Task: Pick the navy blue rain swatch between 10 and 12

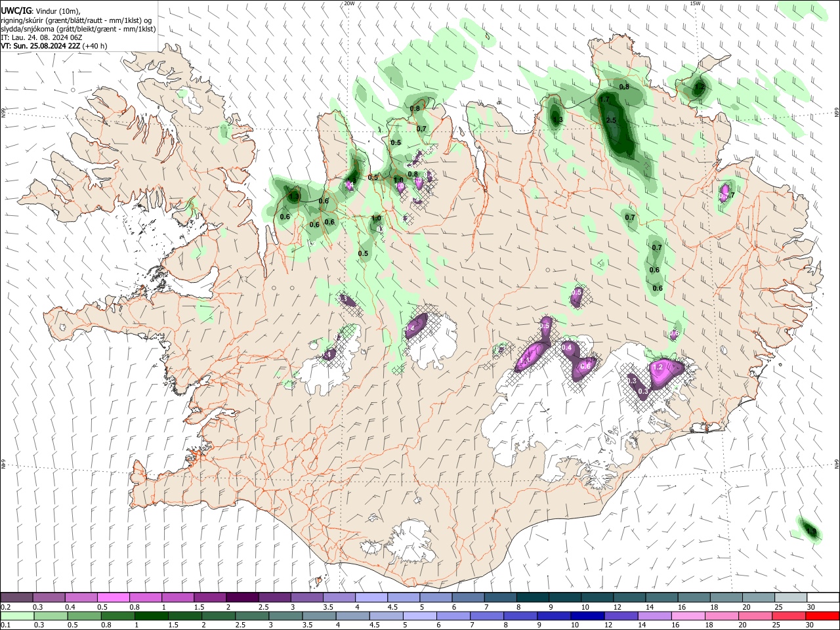Action: pos(589,616)
